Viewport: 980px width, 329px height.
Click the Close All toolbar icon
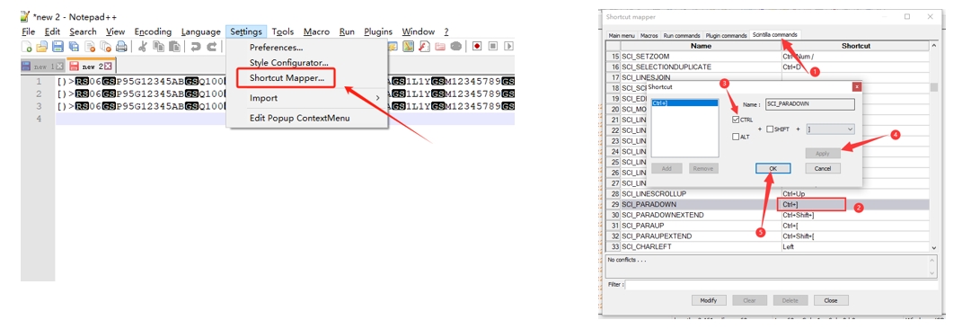(106, 46)
